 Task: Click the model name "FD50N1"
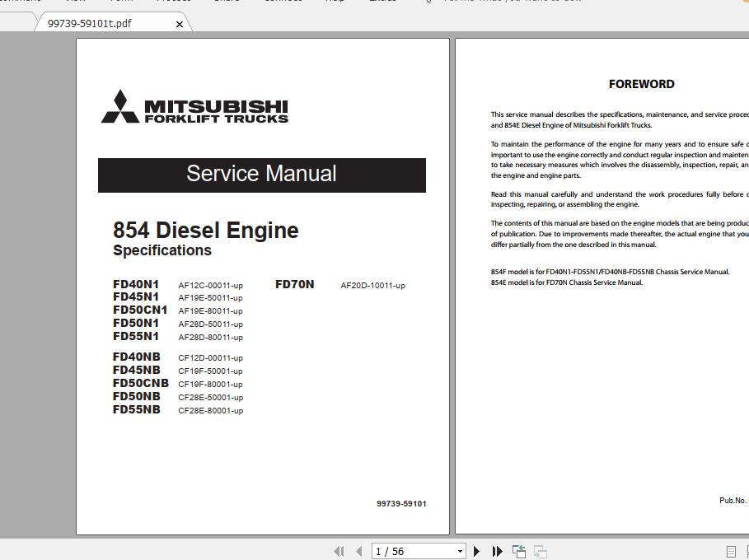[x=136, y=323]
